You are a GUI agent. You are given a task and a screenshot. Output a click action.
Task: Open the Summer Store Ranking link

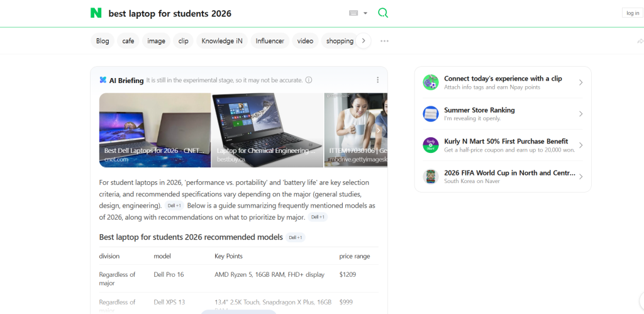coord(479,110)
